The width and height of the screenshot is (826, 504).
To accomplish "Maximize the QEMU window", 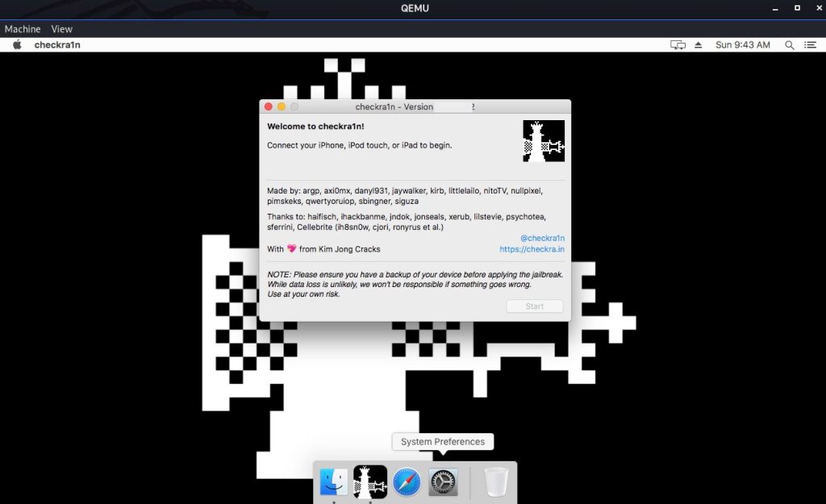I will [797, 8].
